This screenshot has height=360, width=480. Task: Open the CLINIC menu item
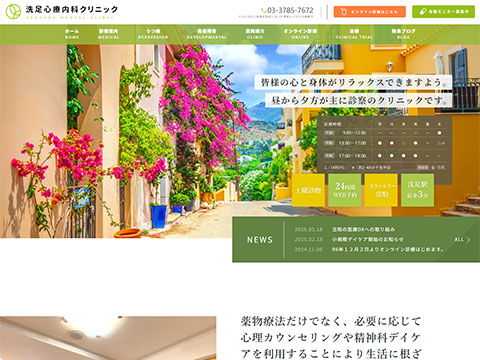(x=255, y=34)
